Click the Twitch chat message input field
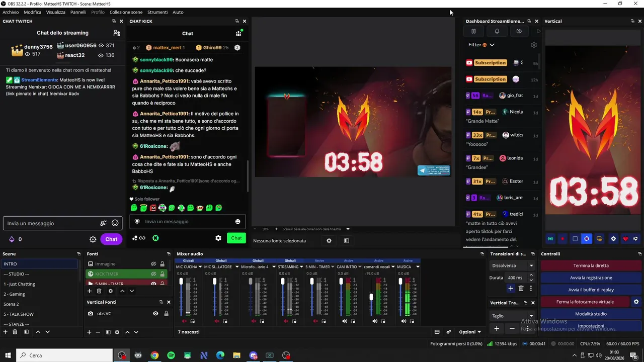The image size is (644, 362). click(62, 223)
